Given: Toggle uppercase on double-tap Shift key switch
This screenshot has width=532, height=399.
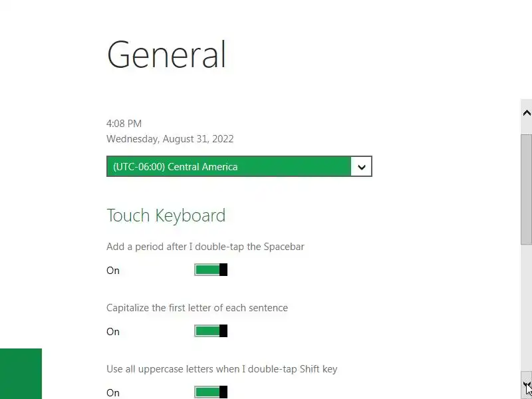Looking at the screenshot, I should tap(211, 392).
